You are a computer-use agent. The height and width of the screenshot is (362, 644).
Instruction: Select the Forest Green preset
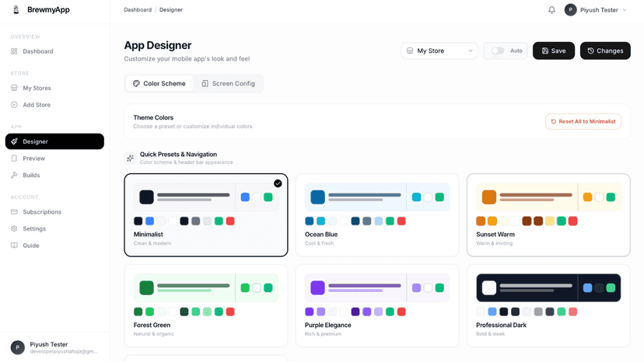(x=206, y=306)
